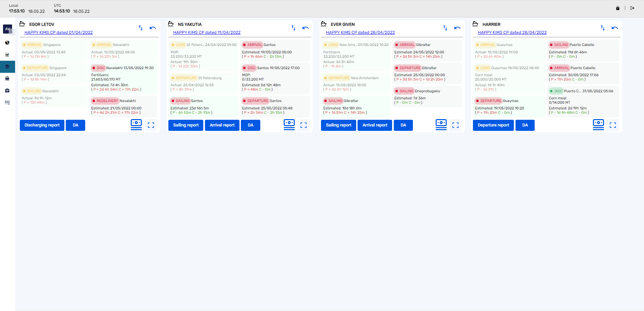
Task: Click Arrival report on EVER GIVEN card
Action: click(375, 125)
